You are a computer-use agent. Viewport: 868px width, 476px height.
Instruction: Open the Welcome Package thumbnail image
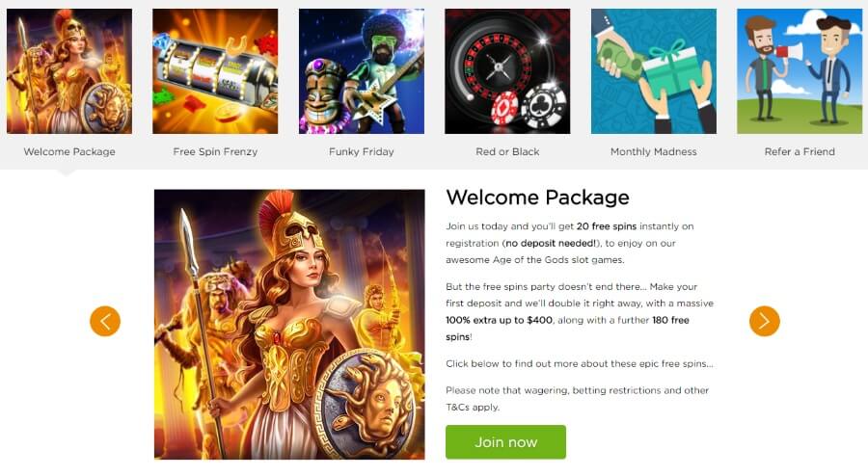69,71
